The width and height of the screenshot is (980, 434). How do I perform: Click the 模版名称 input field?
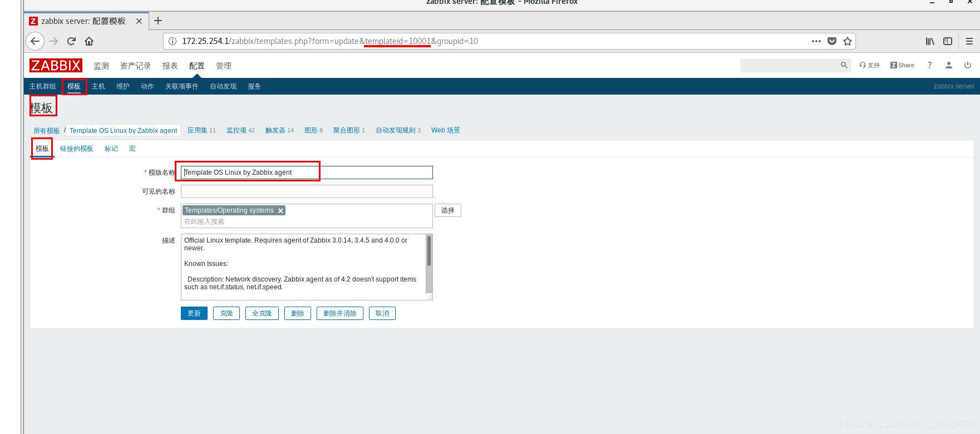point(307,172)
